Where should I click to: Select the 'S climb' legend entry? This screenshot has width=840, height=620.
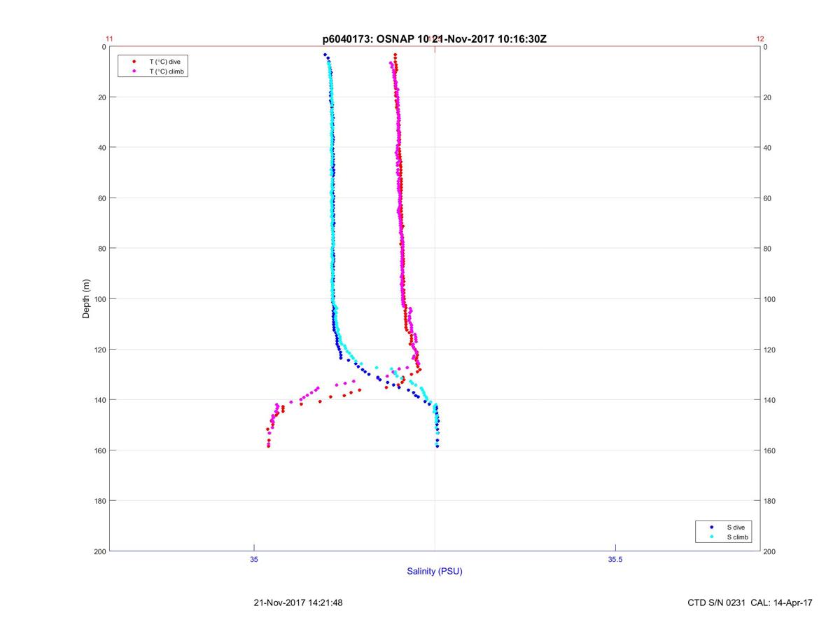(738, 537)
